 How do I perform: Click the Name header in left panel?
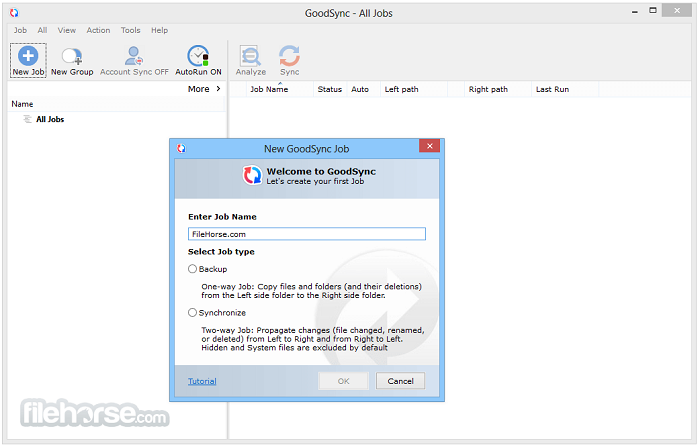pyautogui.click(x=117, y=104)
